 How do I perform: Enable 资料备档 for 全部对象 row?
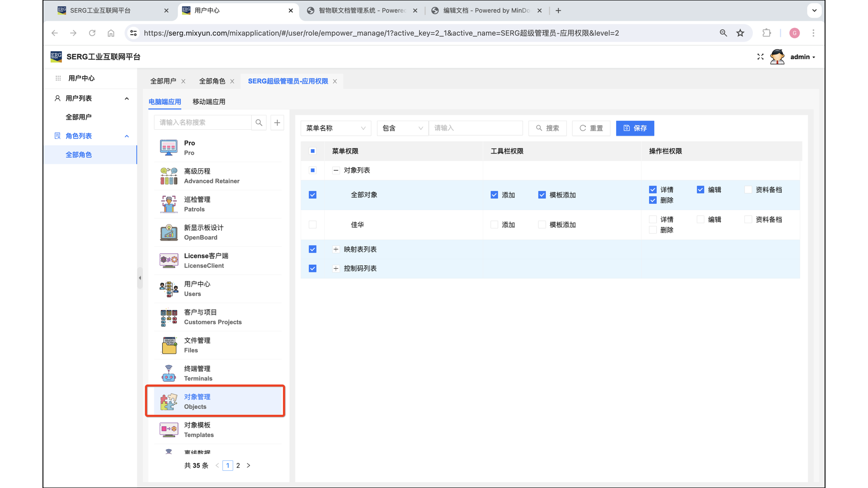pyautogui.click(x=748, y=190)
